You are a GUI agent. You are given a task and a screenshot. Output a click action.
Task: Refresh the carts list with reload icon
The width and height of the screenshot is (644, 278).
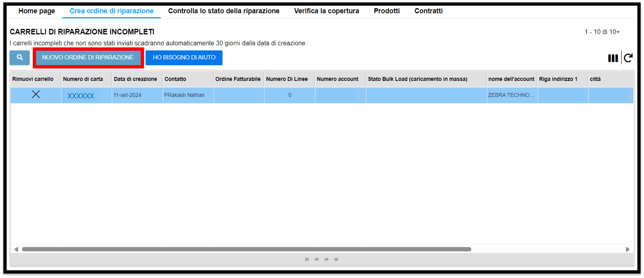628,58
